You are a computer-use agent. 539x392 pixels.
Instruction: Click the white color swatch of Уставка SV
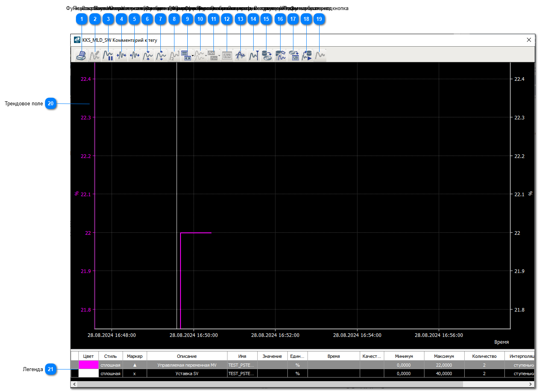(x=88, y=374)
